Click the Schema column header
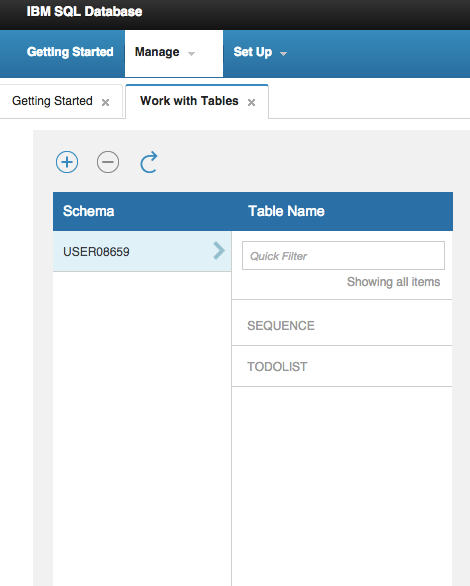The height and width of the screenshot is (586, 470). pyautogui.click(x=89, y=211)
